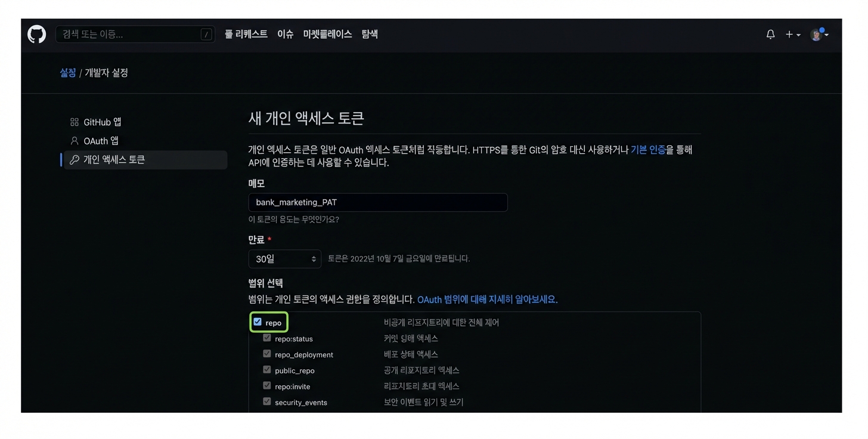
Task: Click 공개 리포지토리 액세스 description
Action: (421, 370)
